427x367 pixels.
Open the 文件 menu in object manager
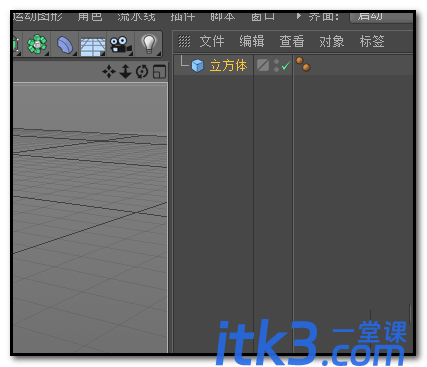(x=212, y=41)
